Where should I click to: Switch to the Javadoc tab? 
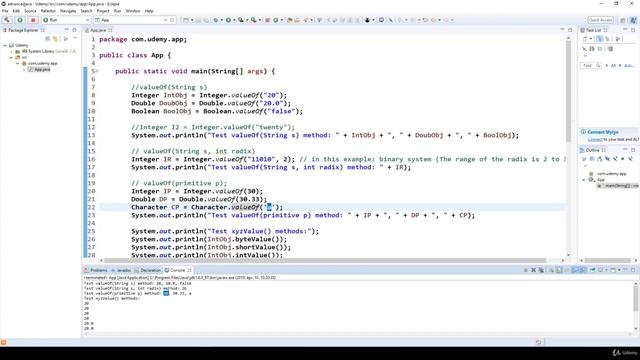121,270
